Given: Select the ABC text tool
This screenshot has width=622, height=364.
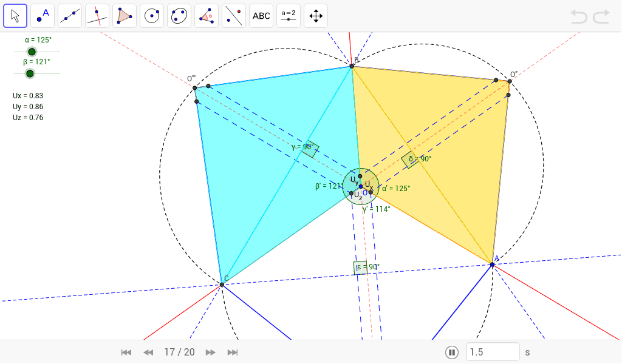Looking at the screenshot, I should 261,16.
